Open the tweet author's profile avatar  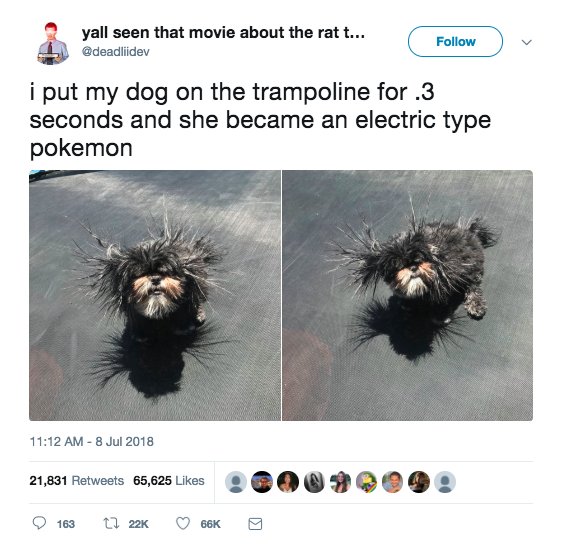tap(52, 43)
